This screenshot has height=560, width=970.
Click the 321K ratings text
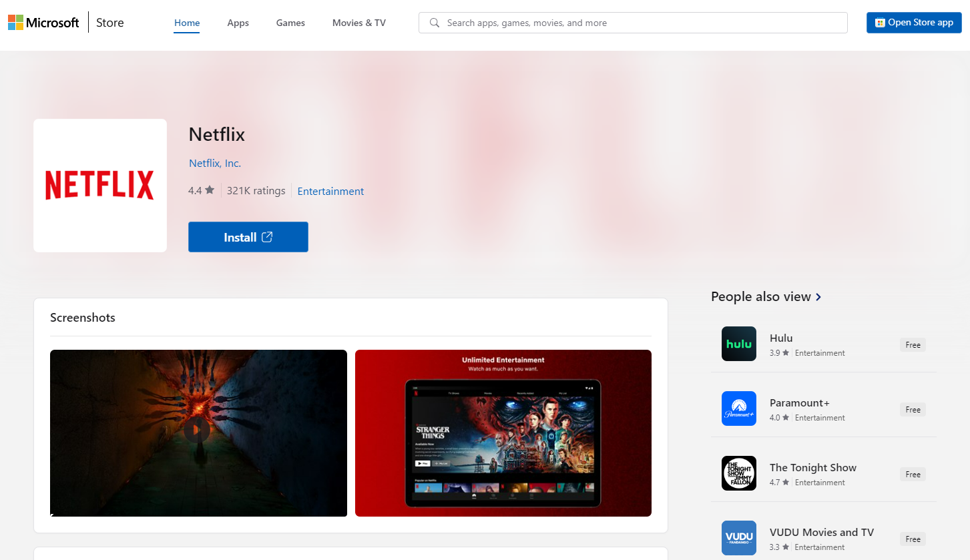pos(256,190)
